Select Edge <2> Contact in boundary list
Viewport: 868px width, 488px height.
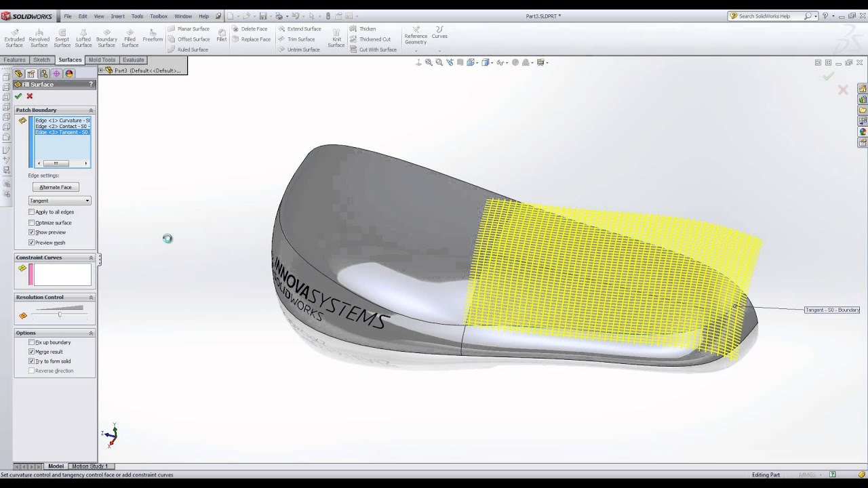62,126
